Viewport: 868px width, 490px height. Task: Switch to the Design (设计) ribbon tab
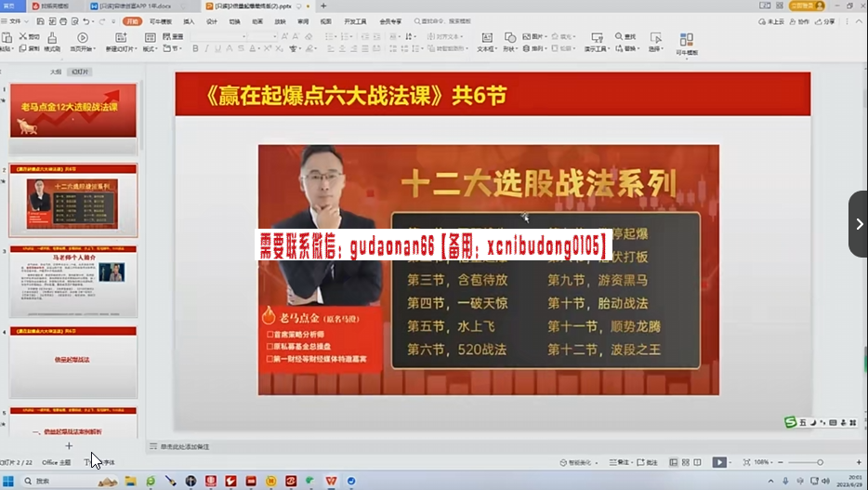pos(212,21)
